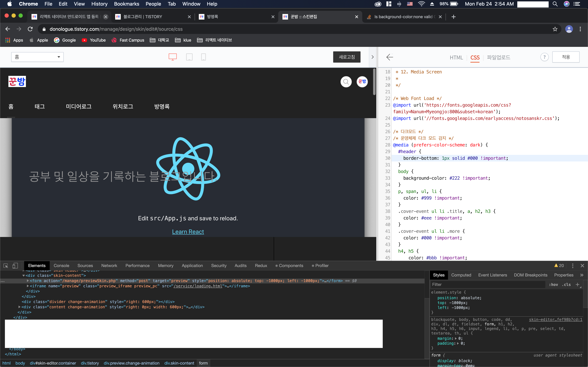Switch to mobile preview mode icon
The width and height of the screenshot is (588, 367).
[x=203, y=57]
